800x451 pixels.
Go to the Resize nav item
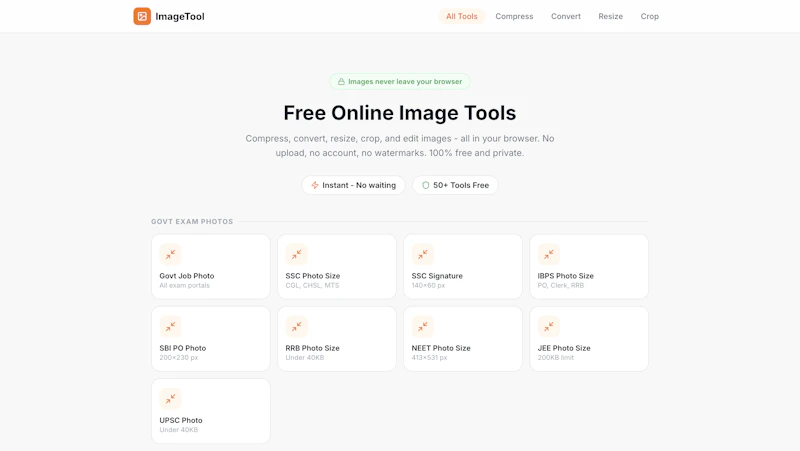point(610,16)
